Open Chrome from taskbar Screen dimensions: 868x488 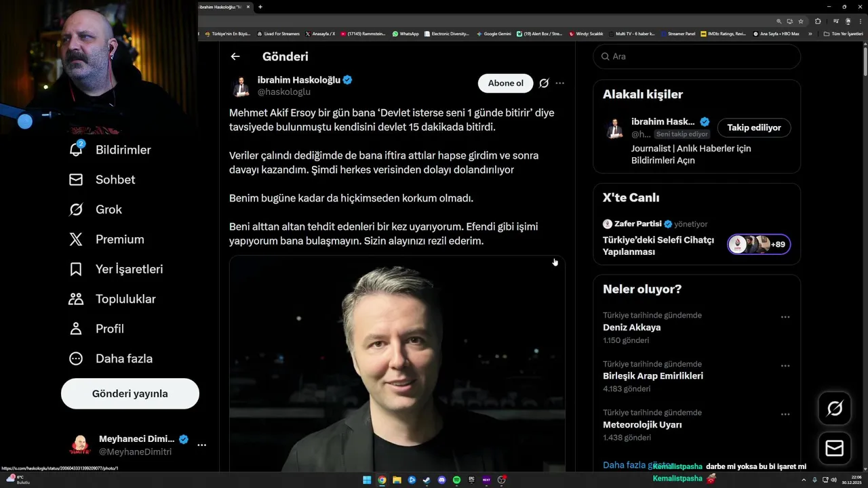coord(382,480)
